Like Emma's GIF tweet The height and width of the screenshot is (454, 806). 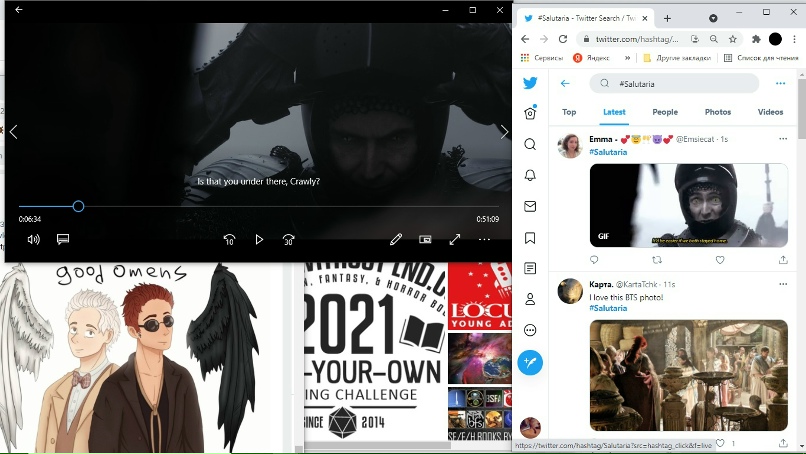pos(719,259)
